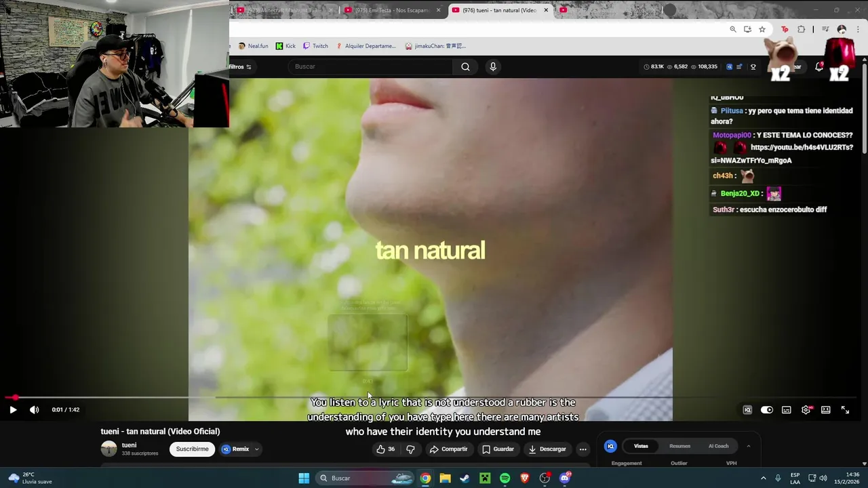Open the volume tray icon
Viewport: 868px width, 488px height.
(823, 479)
